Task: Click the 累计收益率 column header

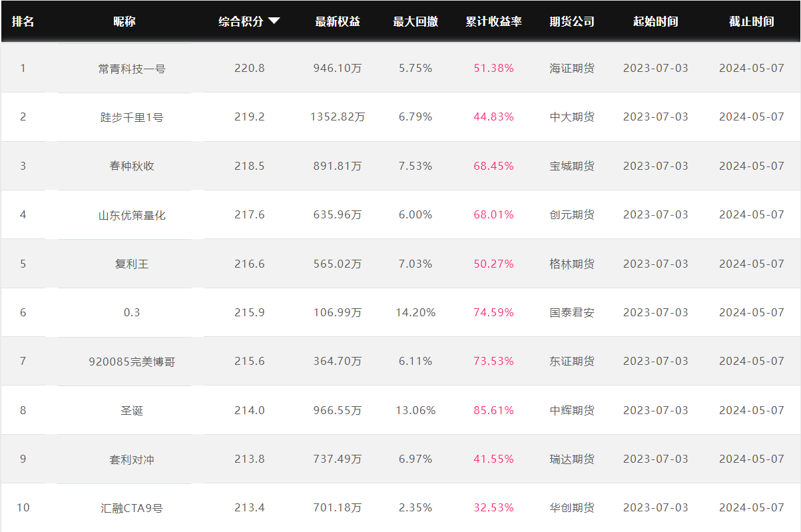Action: (493, 21)
